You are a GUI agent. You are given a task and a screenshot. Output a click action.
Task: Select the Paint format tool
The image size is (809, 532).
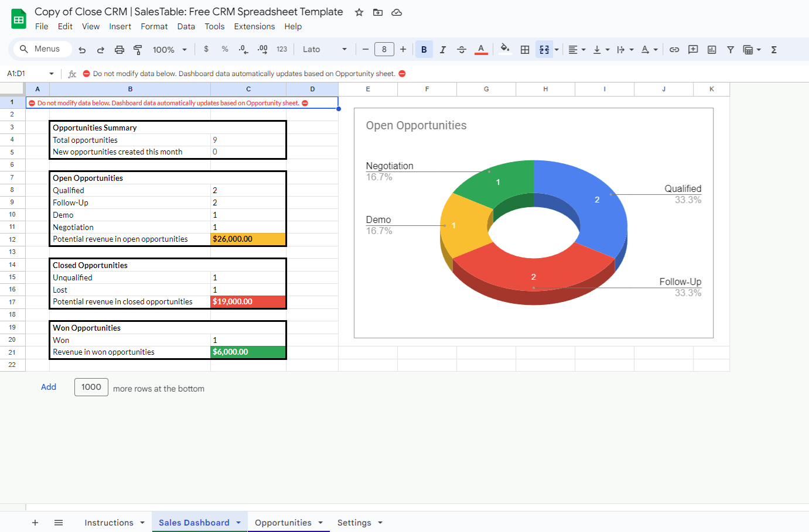tap(138, 49)
